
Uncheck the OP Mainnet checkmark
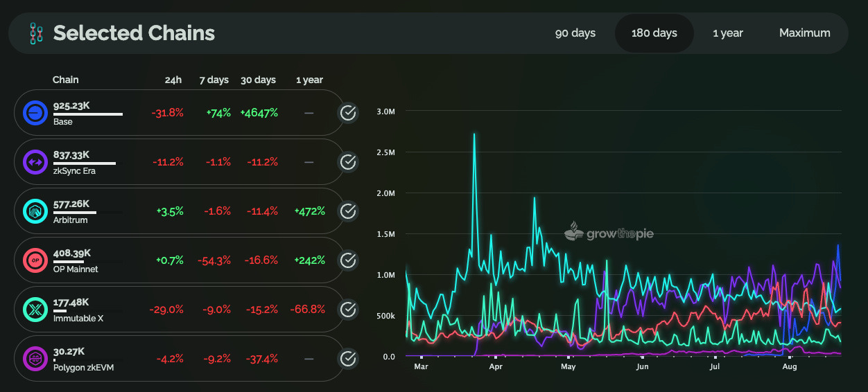tap(348, 260)
